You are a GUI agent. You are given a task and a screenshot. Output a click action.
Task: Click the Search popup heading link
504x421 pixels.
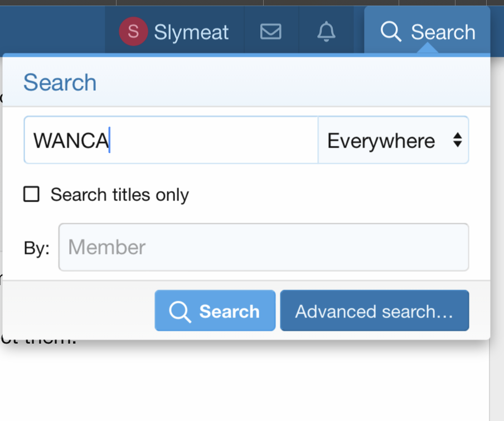pyautogui.click(x=60, y=82)
